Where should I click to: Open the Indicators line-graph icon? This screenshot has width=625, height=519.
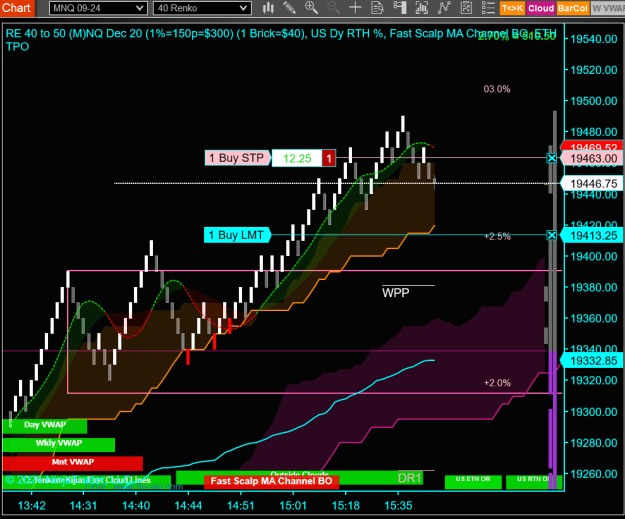(444, 8)
